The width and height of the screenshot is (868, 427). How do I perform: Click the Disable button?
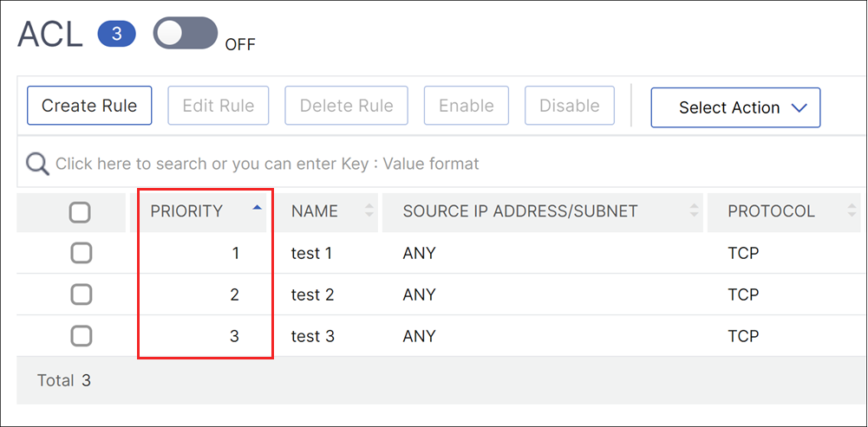tap(569, 105)
